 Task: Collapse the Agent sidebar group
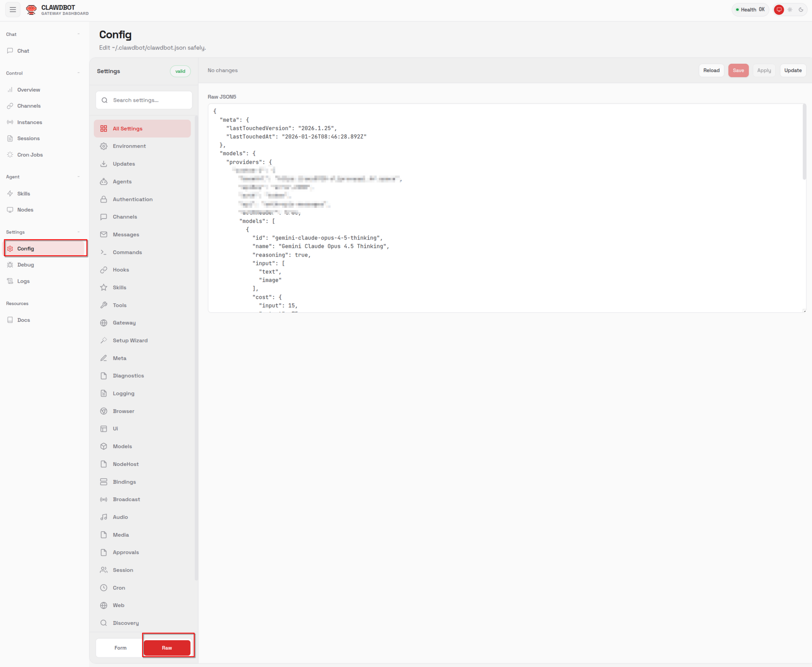click(78, 177)
